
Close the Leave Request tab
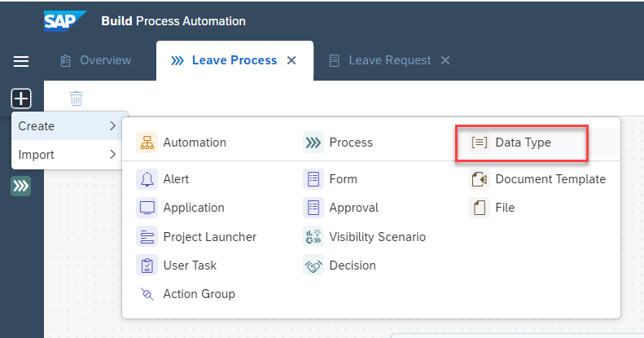(445, 60)
